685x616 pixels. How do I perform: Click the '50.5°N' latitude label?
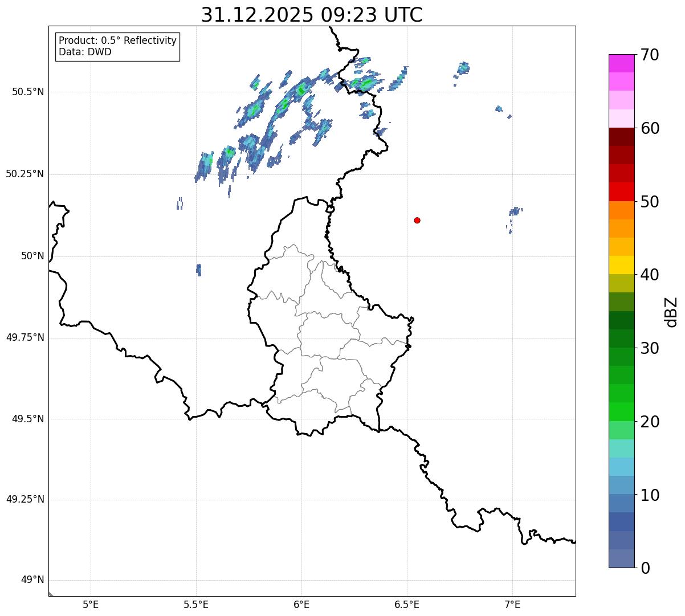point(27,92)
